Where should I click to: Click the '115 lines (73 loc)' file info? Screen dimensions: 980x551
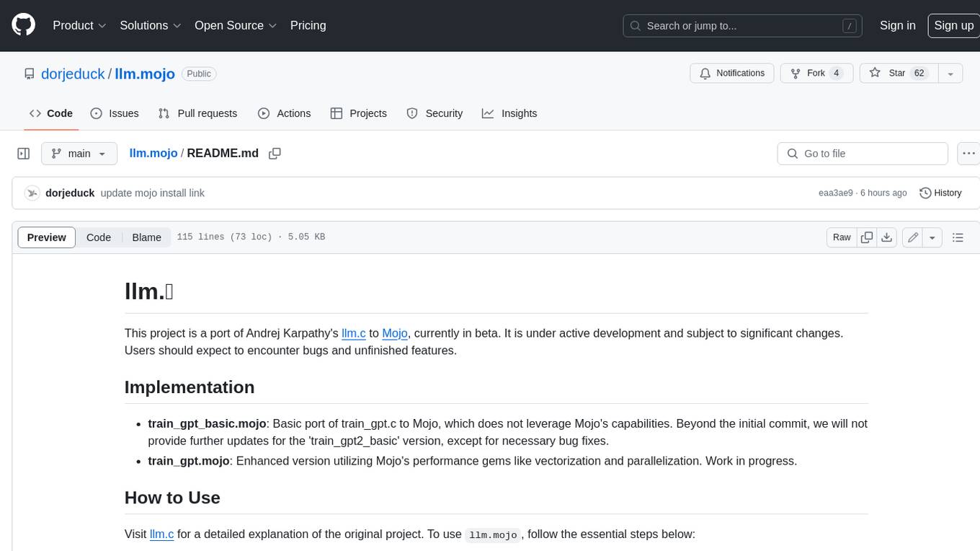(224, 237)
